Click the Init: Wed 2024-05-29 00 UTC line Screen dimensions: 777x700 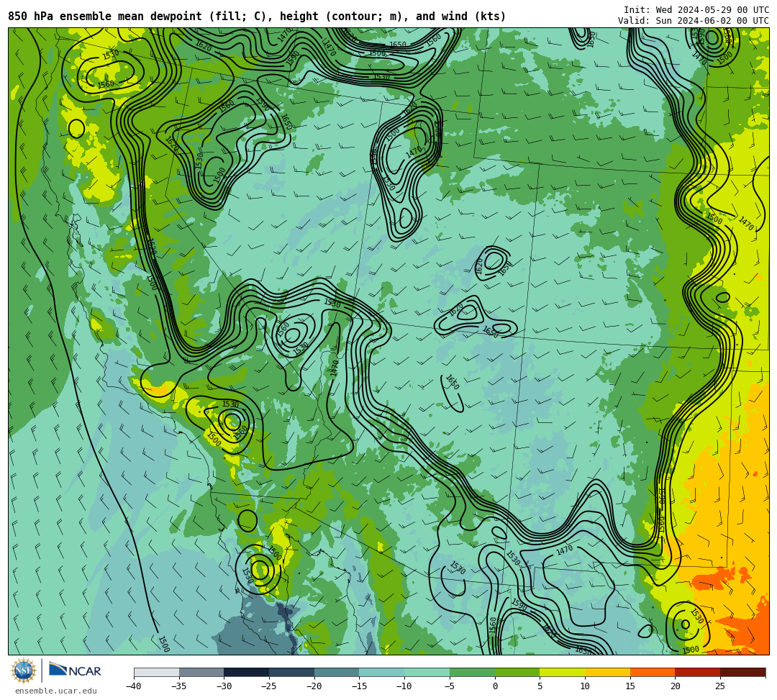tap(696, 10)
